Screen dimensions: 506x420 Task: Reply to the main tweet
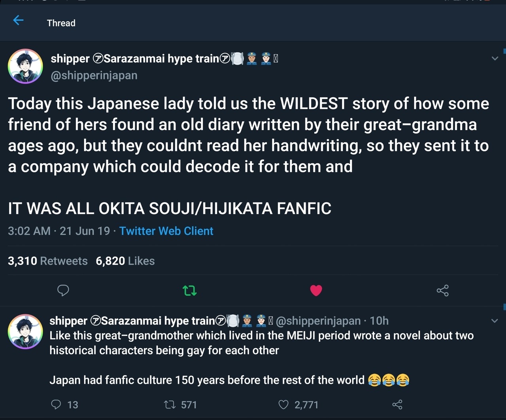pos(63,291)
